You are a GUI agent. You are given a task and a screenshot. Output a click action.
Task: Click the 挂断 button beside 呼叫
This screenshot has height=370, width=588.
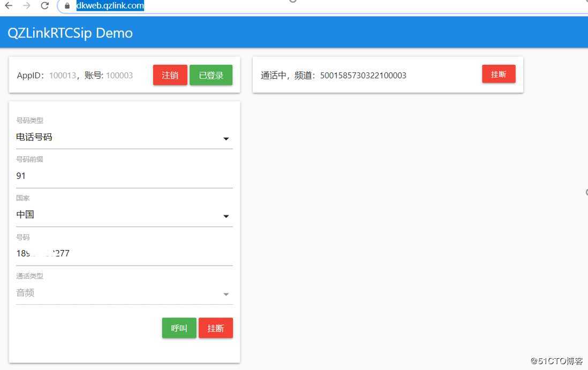pos(216,328)
